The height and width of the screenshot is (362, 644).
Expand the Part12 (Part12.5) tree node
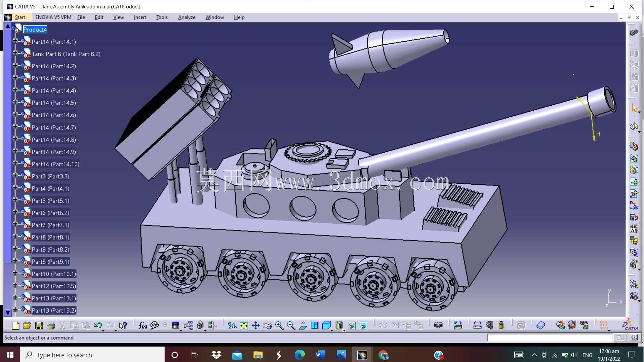click(x=15, y=285)
